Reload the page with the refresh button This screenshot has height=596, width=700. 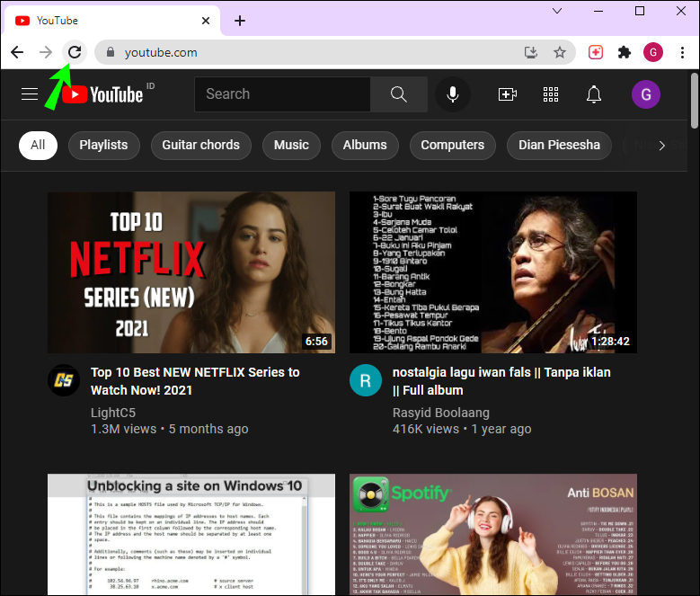(x=75, y=52)
